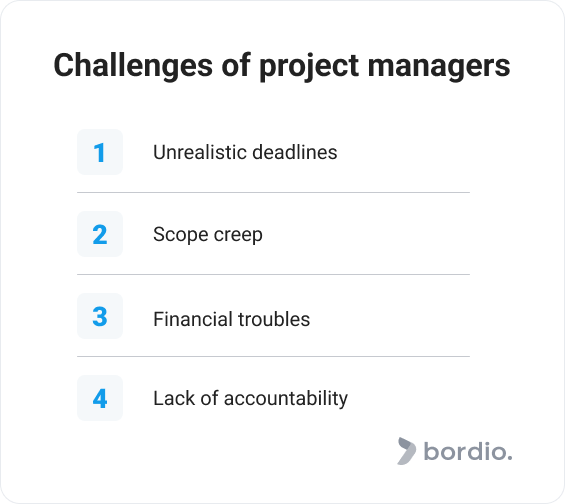Viewport: 565px width, 504px height.
Task: Click the divider line below 'Scope creep'
Action: click(x=273, y=275)
